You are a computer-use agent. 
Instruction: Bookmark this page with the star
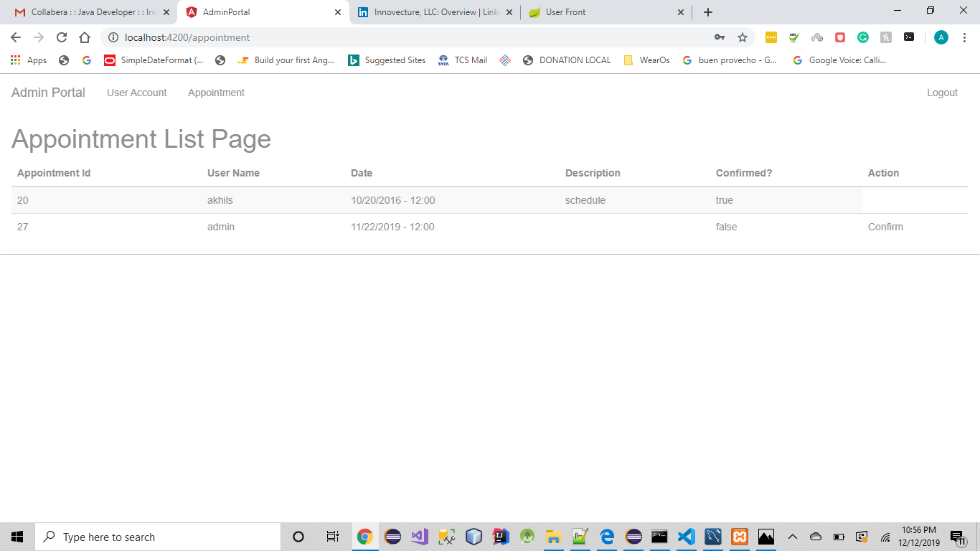[743, 37]
